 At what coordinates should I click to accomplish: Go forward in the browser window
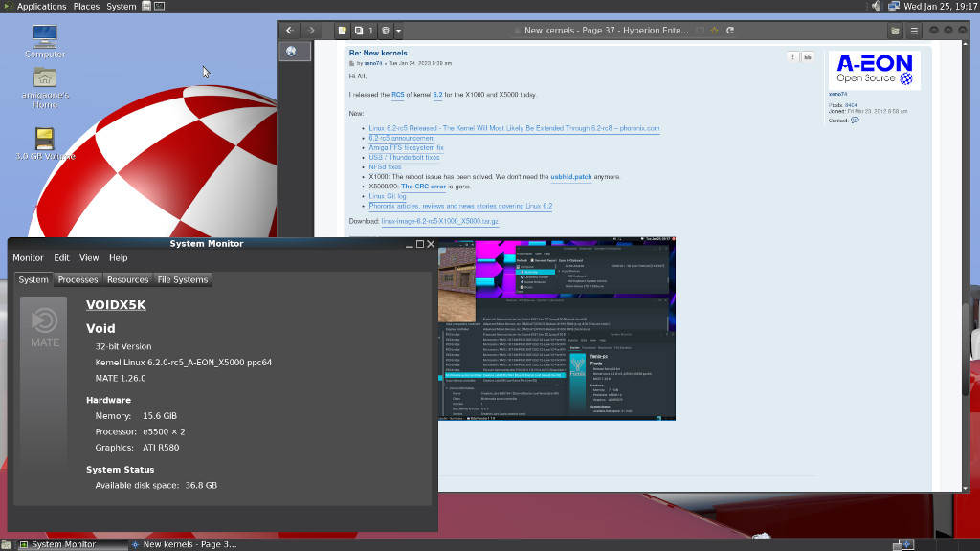tap(311, 30)
